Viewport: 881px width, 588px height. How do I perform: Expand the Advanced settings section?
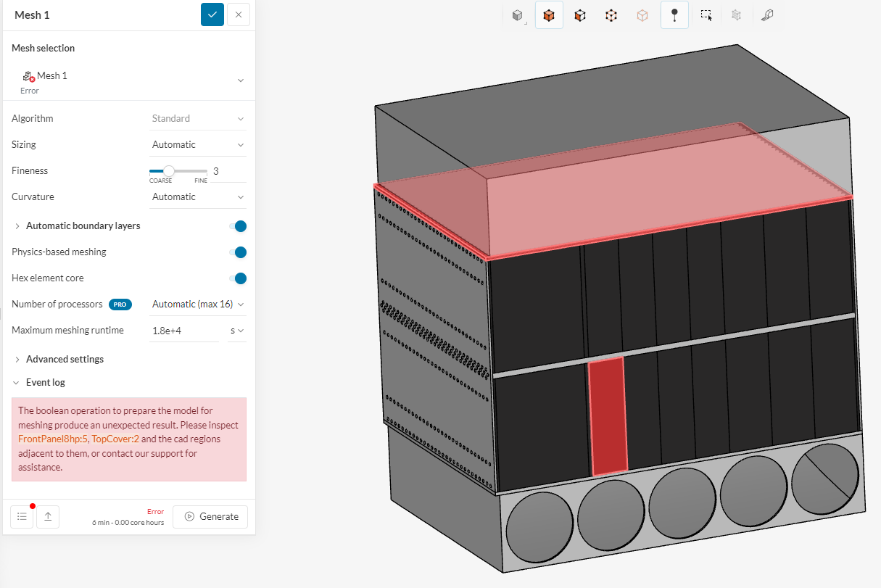point(65,360)
